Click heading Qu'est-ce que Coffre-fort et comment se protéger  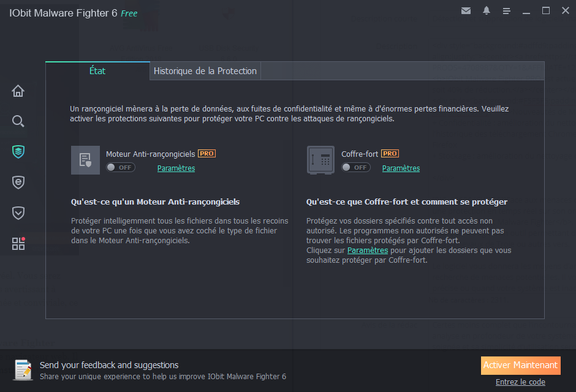407,202
